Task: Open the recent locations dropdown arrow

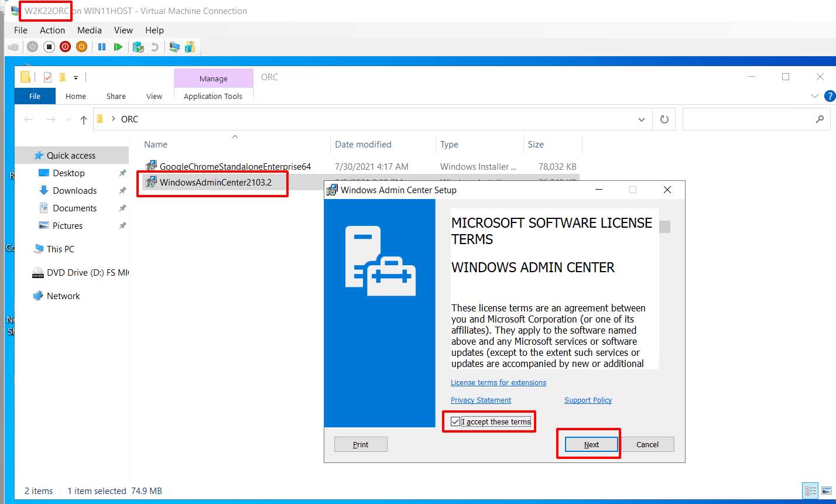Action: [x=69, y=119]
